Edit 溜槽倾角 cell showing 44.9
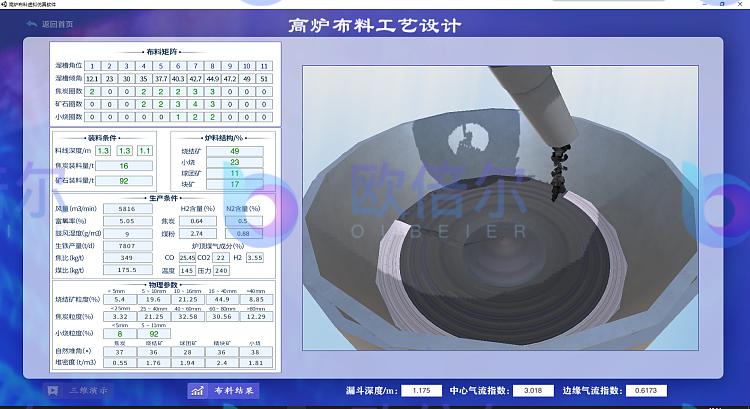 [x=212, y=78]
